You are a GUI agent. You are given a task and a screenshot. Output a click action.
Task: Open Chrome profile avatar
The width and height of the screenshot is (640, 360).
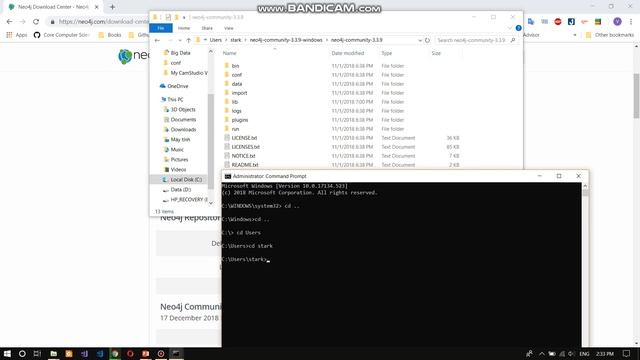[x=617, y=22]
